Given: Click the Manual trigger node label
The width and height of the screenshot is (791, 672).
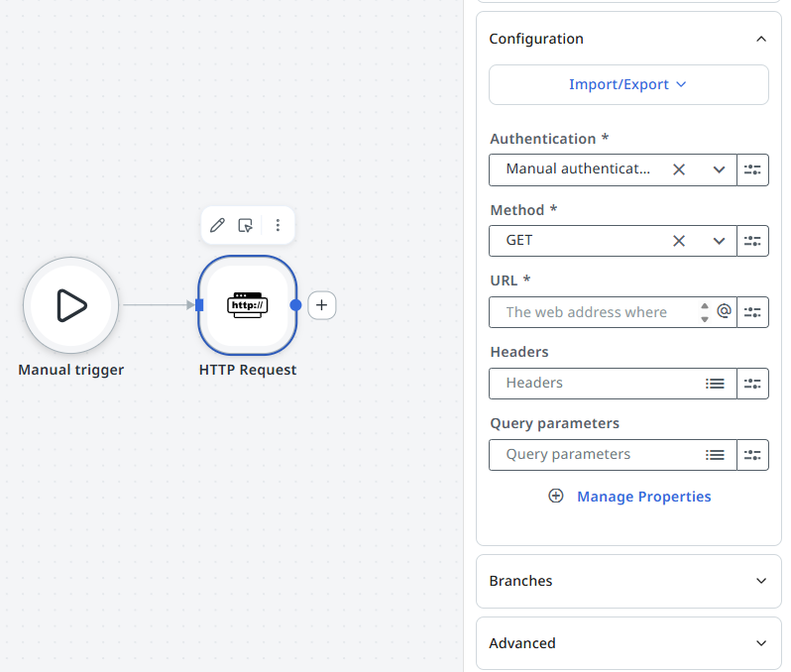Looking at the screenshot, I should coord(71,371).
